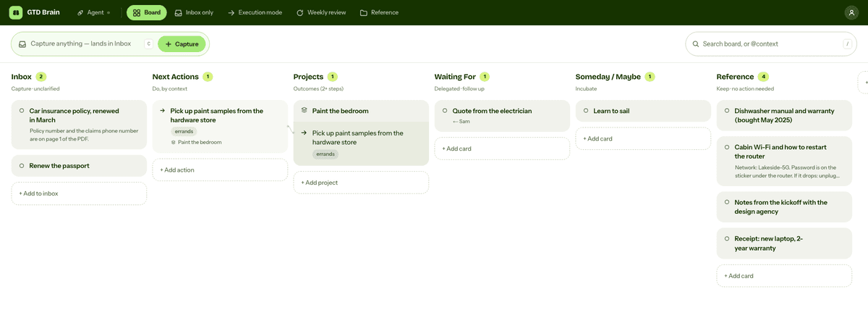Open the Paint the bedroom project card

[x=361, y=111]
